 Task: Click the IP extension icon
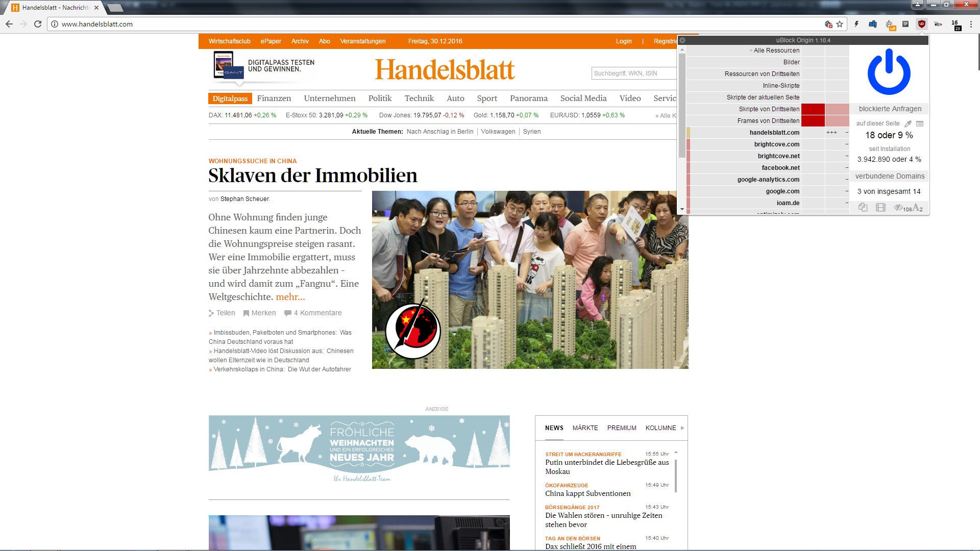pos(905,24)
